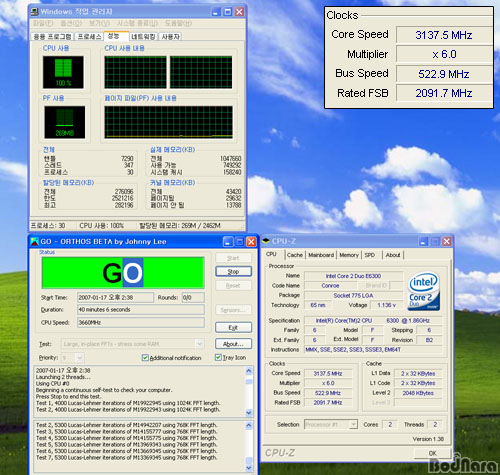Switch to About tab in CPU-Z
The image size is (500, 475).
tap(393, 255)
